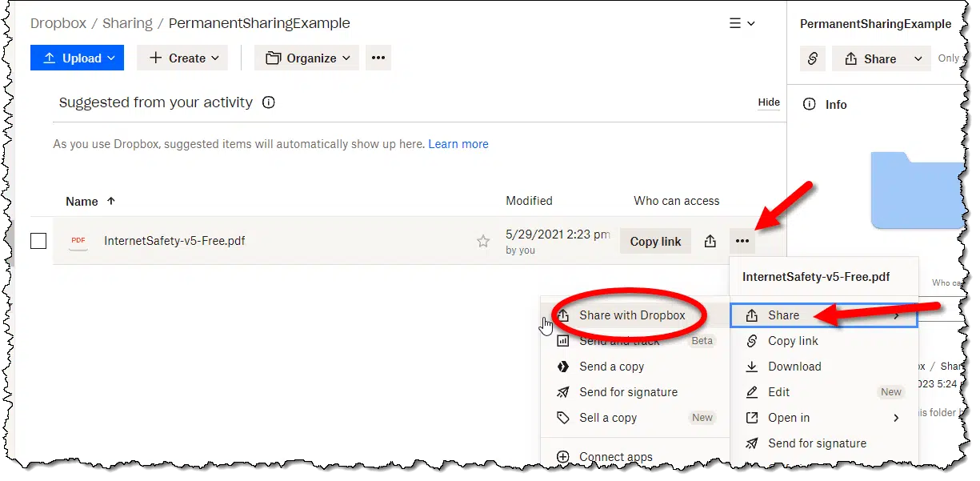Choose Copy link from the context menu
980x481 pixels.
coord(823,341)
